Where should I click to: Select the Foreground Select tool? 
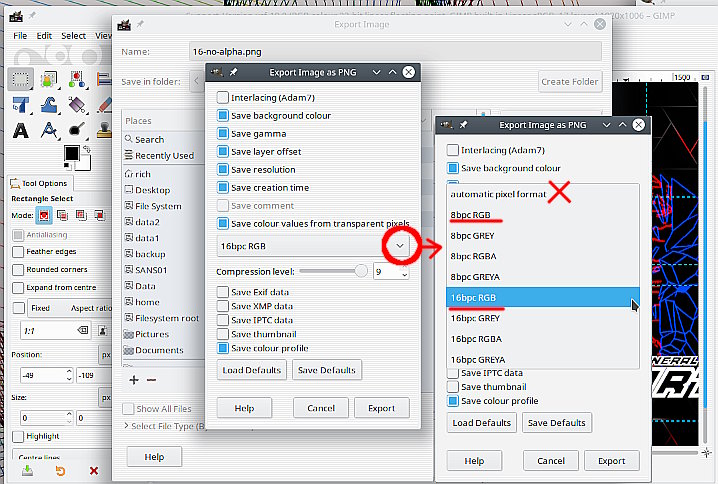tap(49, 79)
